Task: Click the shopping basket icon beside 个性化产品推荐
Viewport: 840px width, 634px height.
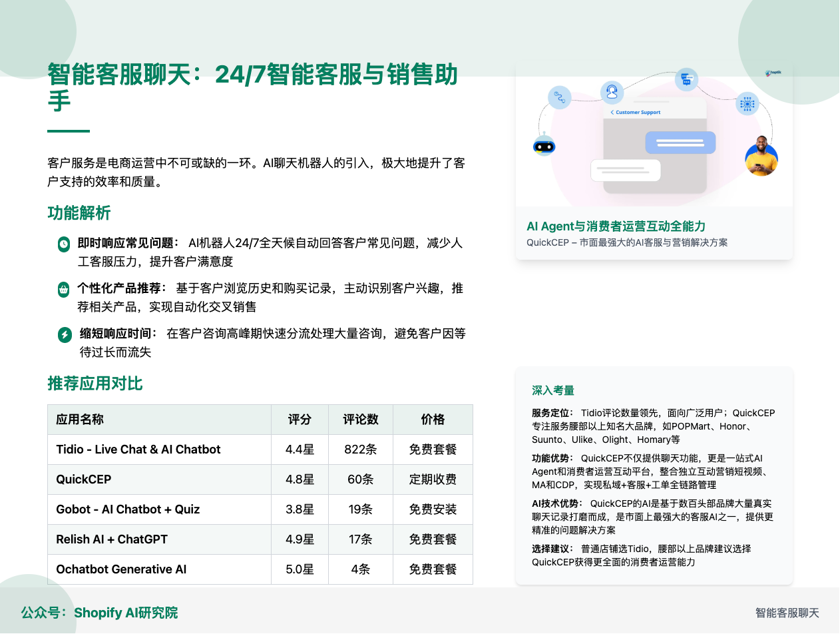Action: 64,289
